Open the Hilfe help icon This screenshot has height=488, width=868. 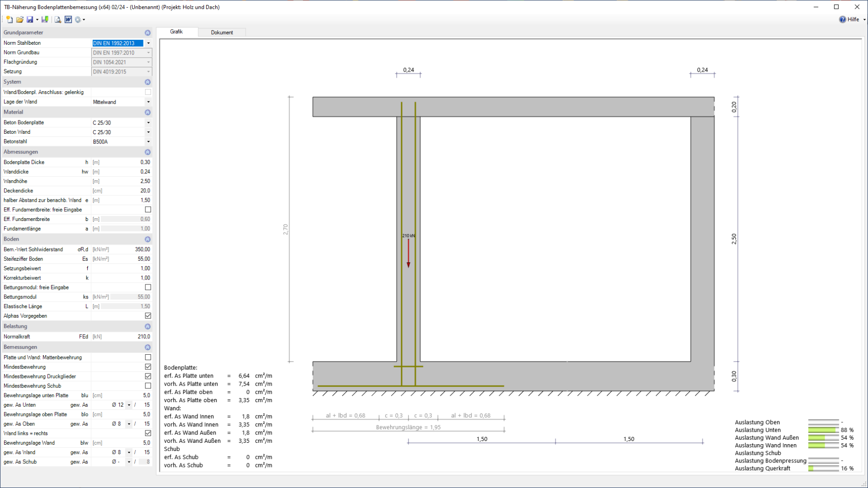842,20
